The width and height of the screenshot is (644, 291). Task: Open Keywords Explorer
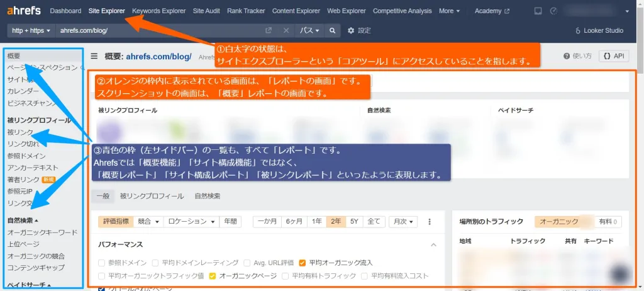pyautogui.click(x=159, y=11)
